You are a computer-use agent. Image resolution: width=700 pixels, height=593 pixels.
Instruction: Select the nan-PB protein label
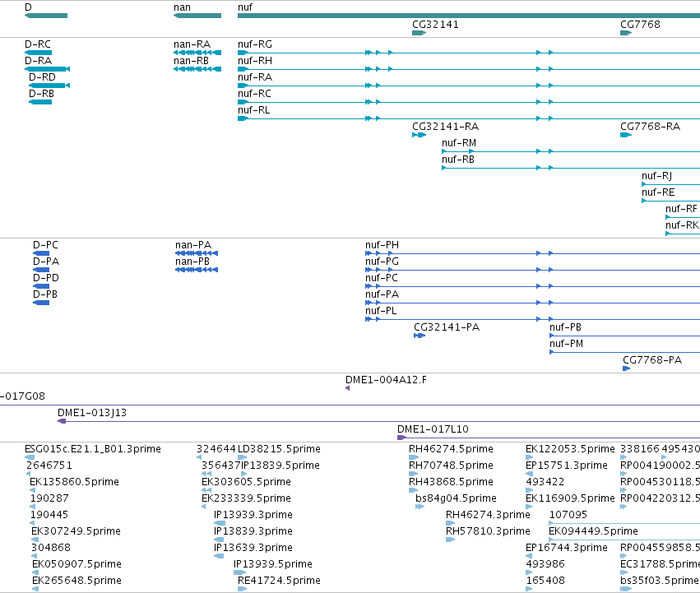pyautogui.click(x=192, y=262)
